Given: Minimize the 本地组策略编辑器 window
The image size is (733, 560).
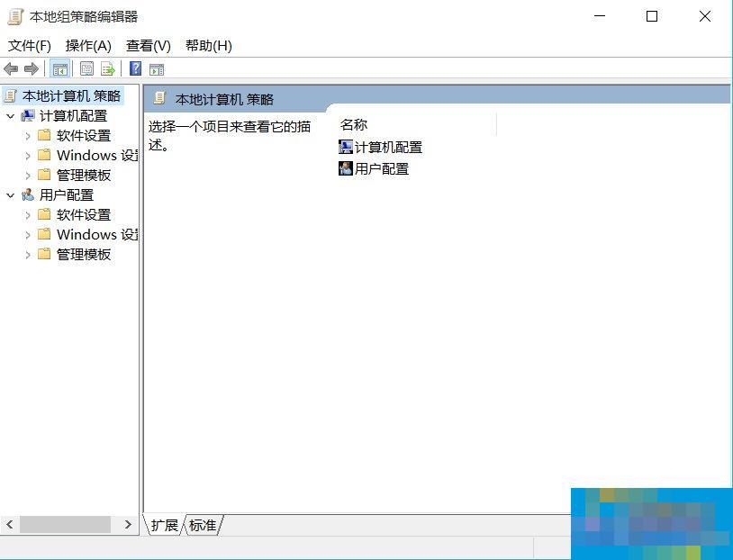Looking at the screenshot, I should pos(600,16).
